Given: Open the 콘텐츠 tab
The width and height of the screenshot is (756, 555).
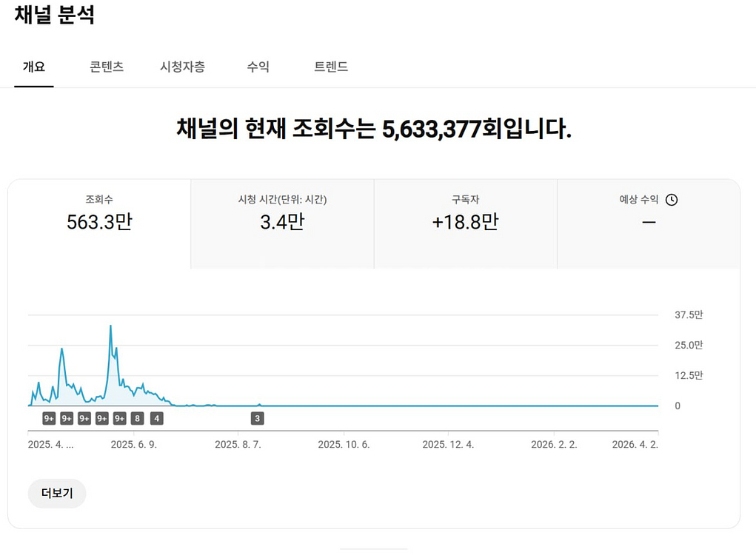Looking at the screenshot, I should (x=107, y=67).
